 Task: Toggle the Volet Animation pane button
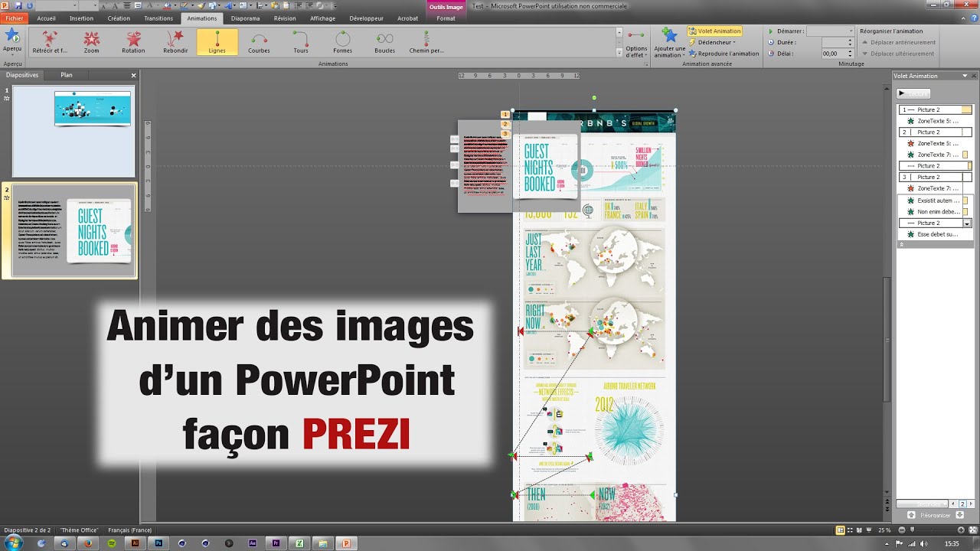pyautogui.click(x=714, y=31)
